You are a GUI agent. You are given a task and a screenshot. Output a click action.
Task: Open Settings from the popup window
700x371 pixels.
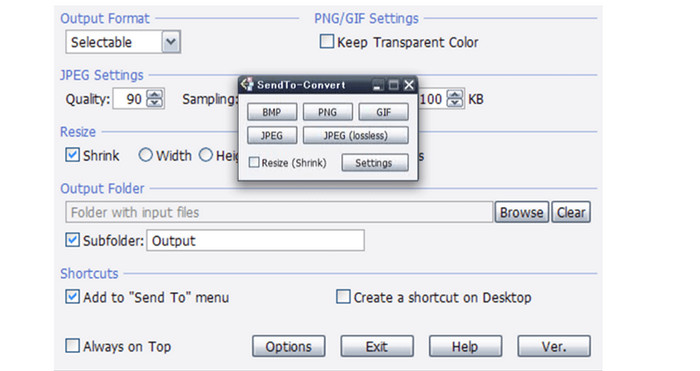[x=375, y=163]
